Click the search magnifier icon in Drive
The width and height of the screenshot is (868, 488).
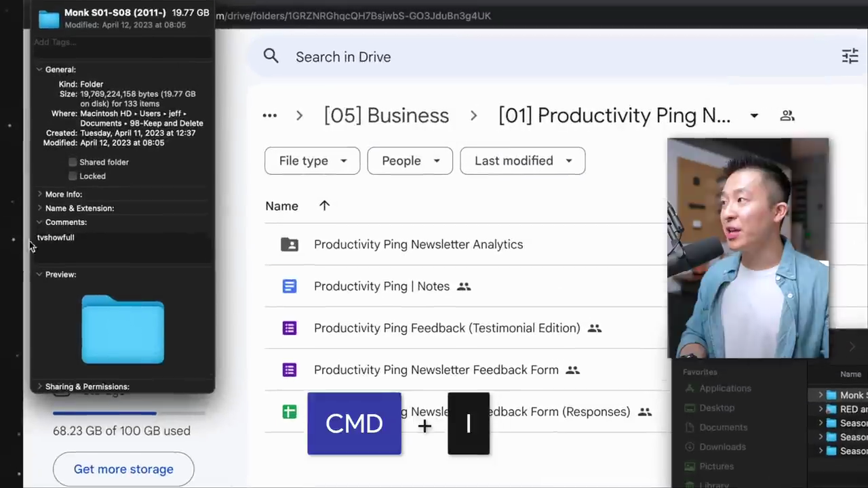click(x=271, y=56)
